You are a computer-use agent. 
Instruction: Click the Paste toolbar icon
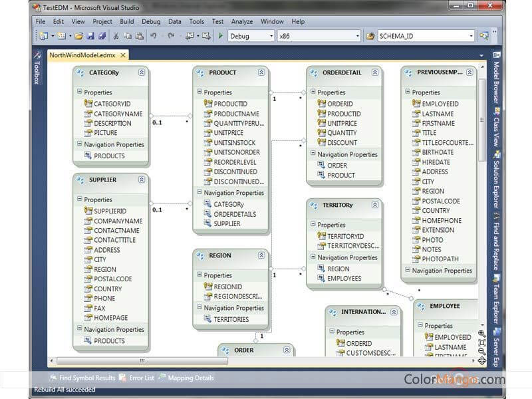pos(140,36)
